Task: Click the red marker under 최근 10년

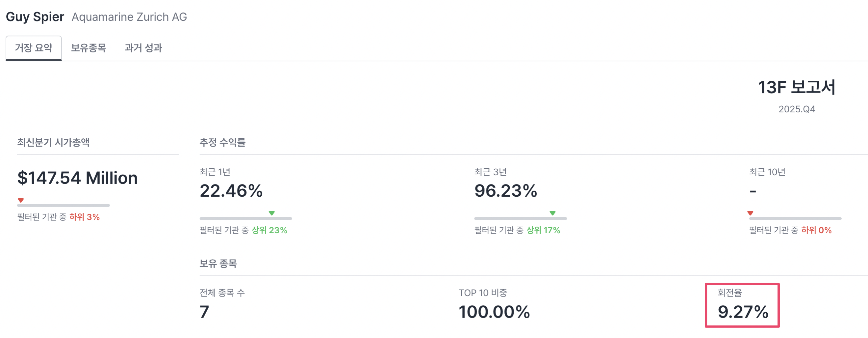Action: [x=750, y=213]
